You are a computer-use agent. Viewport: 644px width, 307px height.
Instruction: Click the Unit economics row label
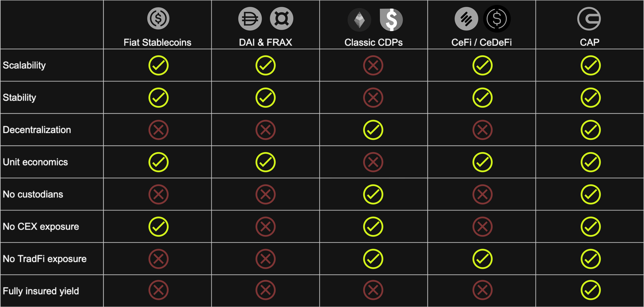pos(35,162)
